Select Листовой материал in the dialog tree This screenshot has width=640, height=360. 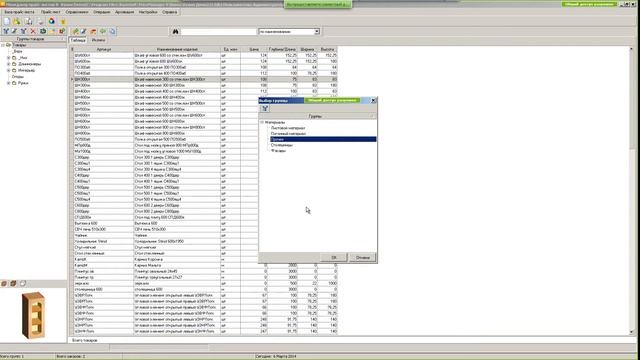coord(288,128)
